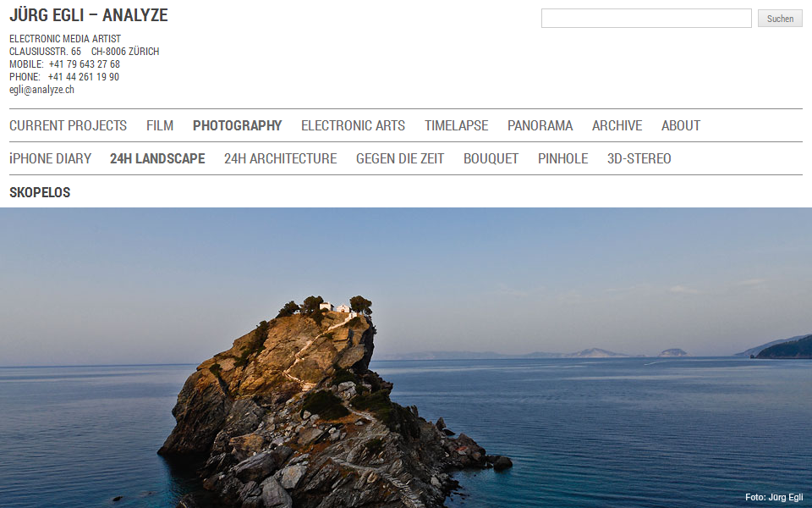
Task: Go to Gegen die Zeit
Action: [400, 158]
